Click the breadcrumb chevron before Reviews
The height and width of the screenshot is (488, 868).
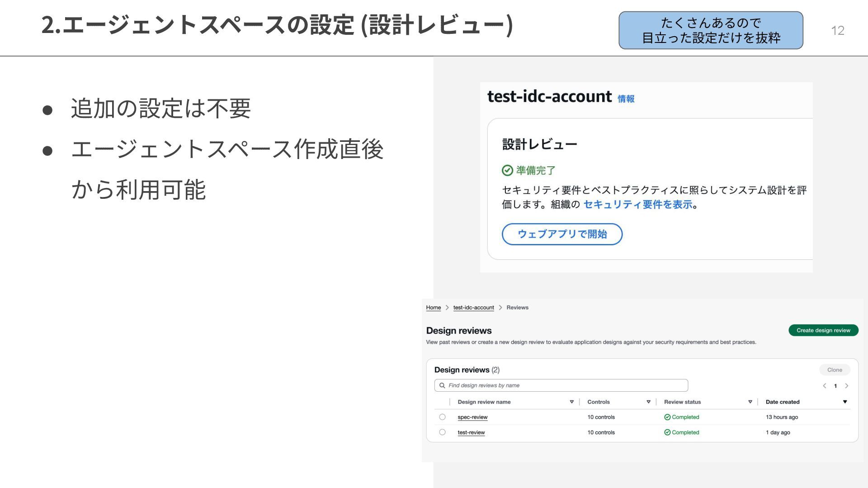tap(500, 308)
